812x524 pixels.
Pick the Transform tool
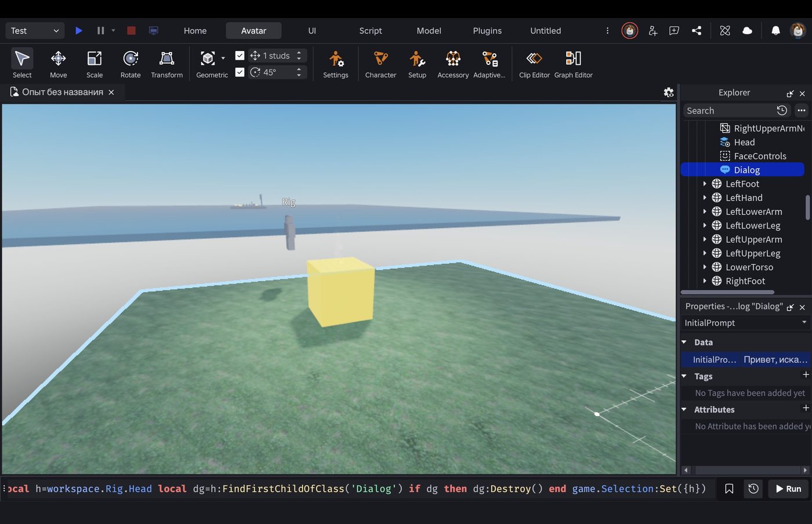coord(167,64)
